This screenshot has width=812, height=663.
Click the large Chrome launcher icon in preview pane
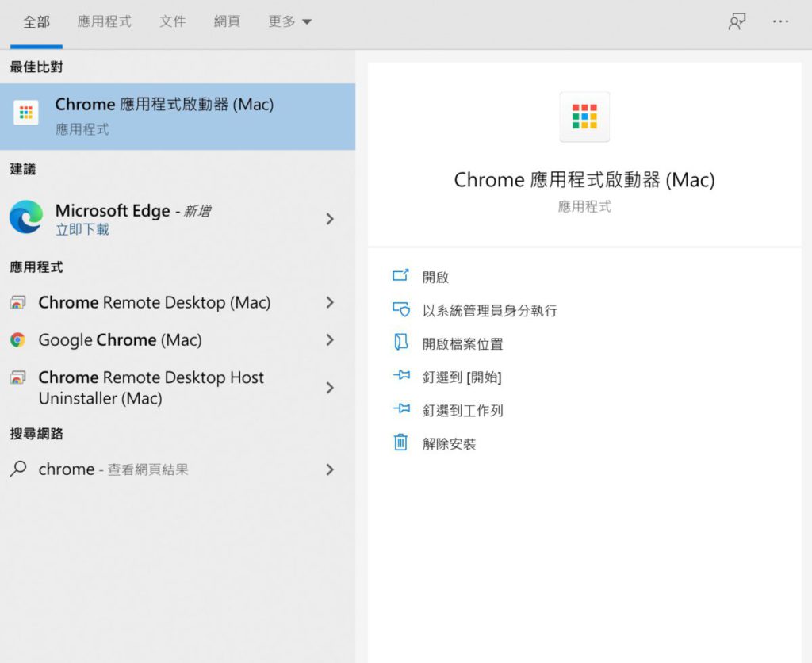[x=584, y=117]
